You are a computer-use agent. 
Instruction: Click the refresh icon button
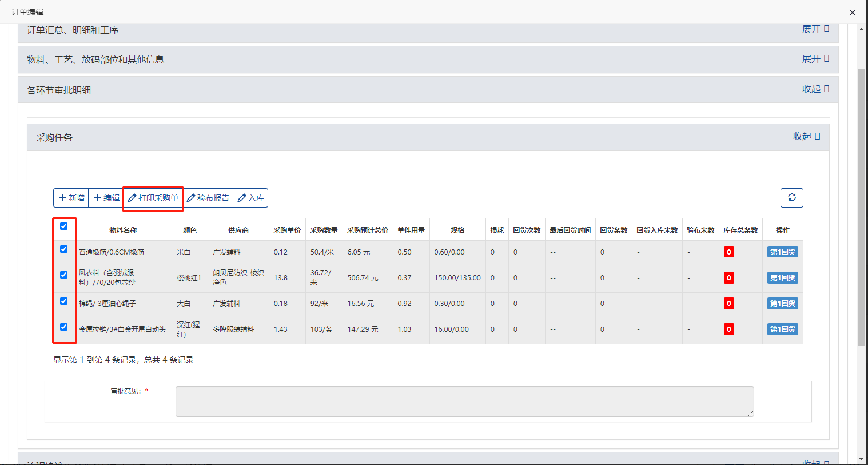point(791,198)
